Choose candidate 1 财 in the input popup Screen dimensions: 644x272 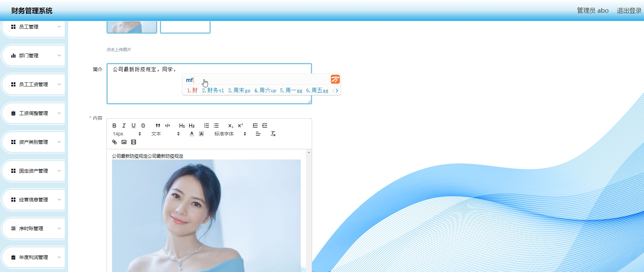tap(192, 91)
